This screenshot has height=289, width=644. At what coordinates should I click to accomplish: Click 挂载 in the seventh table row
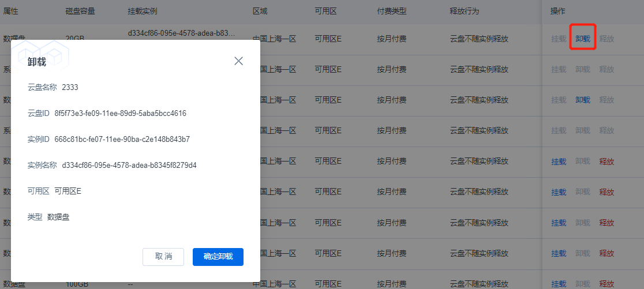click(x=559, y=223)
